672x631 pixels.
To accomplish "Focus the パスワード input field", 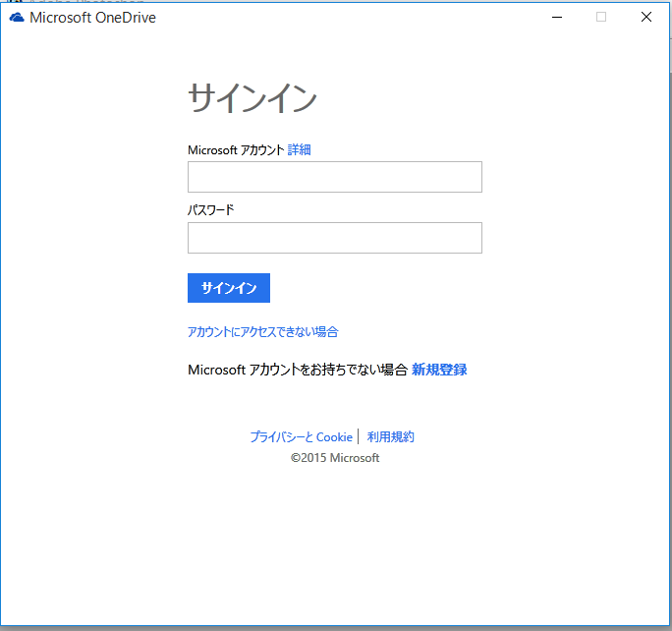I will click(x=335, y=238).
